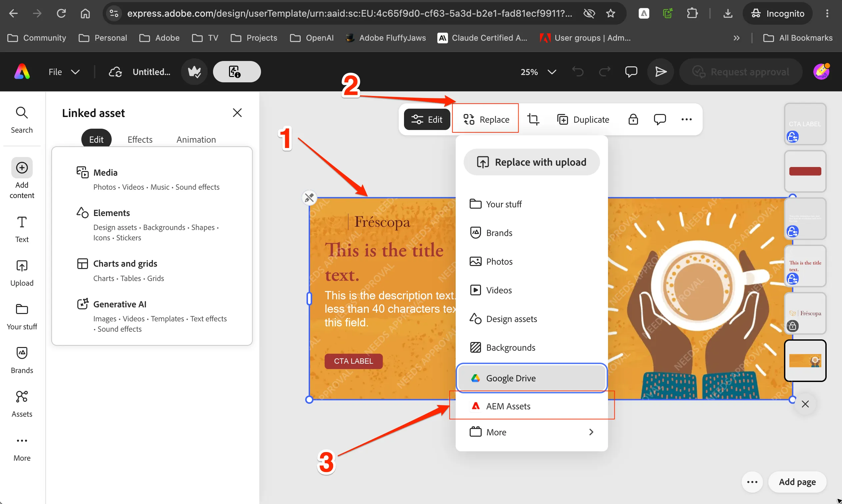
Task: Switch to the Animation tab
Action: tap(196, 139)
